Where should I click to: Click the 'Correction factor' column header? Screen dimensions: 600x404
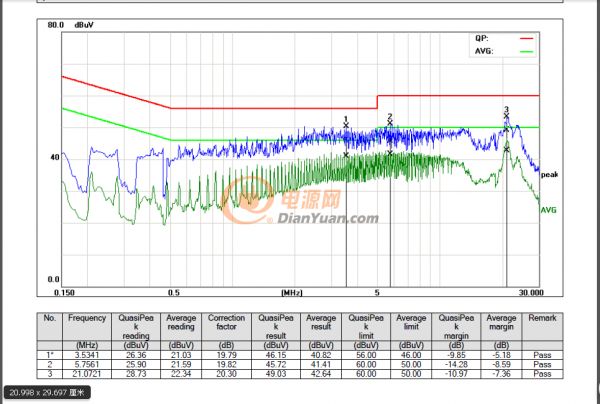[x=226, y=322]
